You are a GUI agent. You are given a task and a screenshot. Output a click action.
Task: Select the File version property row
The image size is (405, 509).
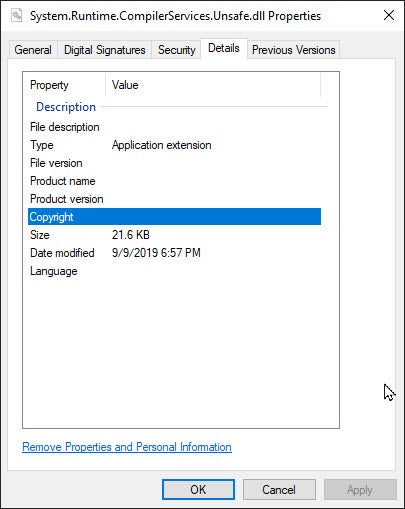[174, 163]
